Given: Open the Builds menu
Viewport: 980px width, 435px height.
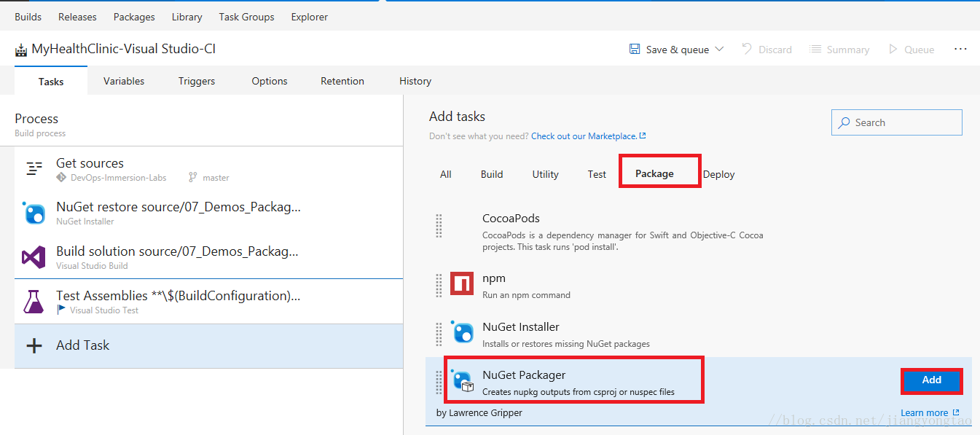Looking at the screenshot, I should (x=28, y=17).
